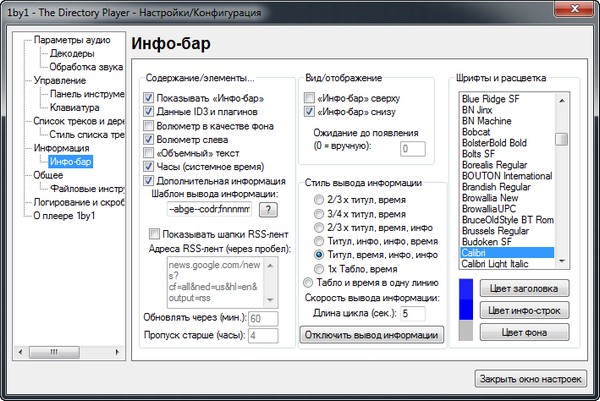Select 'Bobcat' font in list

point(477,128)
